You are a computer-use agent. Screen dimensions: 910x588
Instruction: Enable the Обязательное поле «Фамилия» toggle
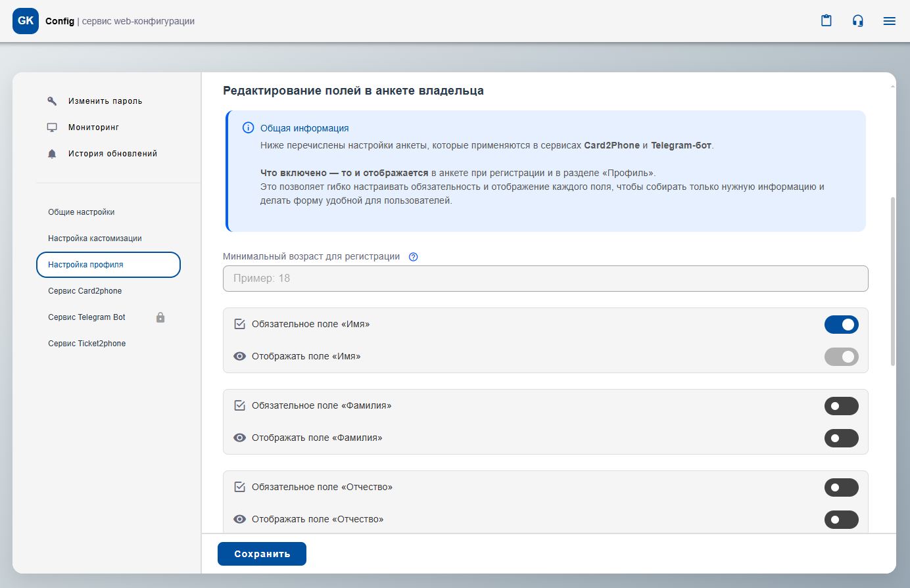click(x=841, y=406)
